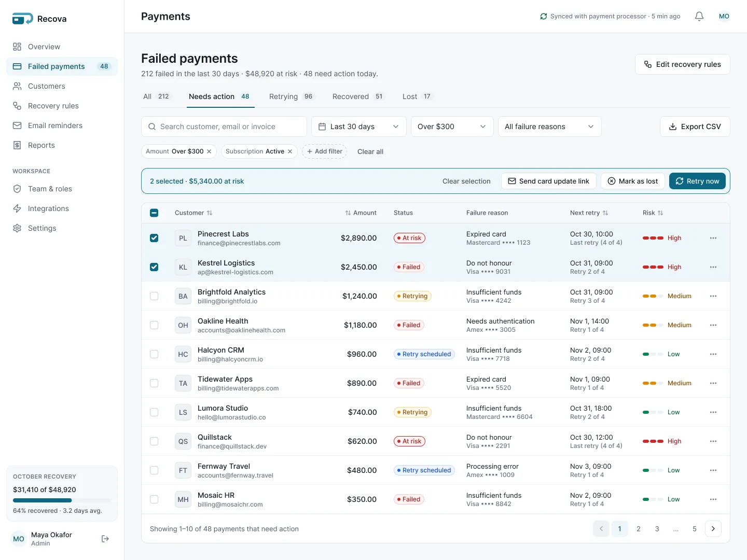
Task: Click the Recova logo icon
Action: click(23, 19)
